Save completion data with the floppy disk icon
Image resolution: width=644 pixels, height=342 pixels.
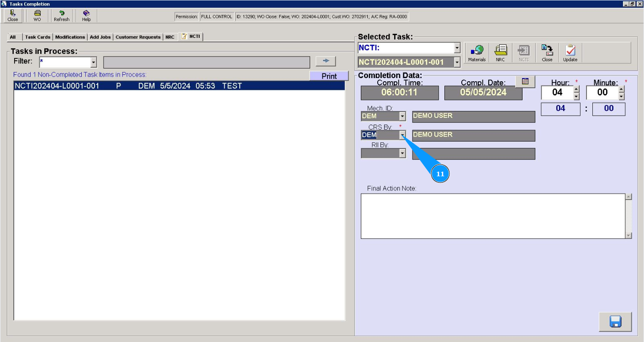click(615, 322)
